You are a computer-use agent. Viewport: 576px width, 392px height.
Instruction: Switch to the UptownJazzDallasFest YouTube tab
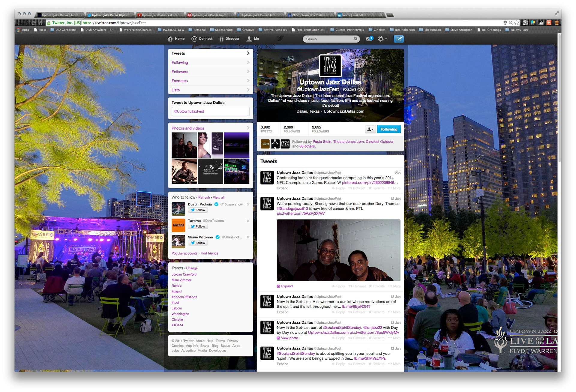click(159, 15)
